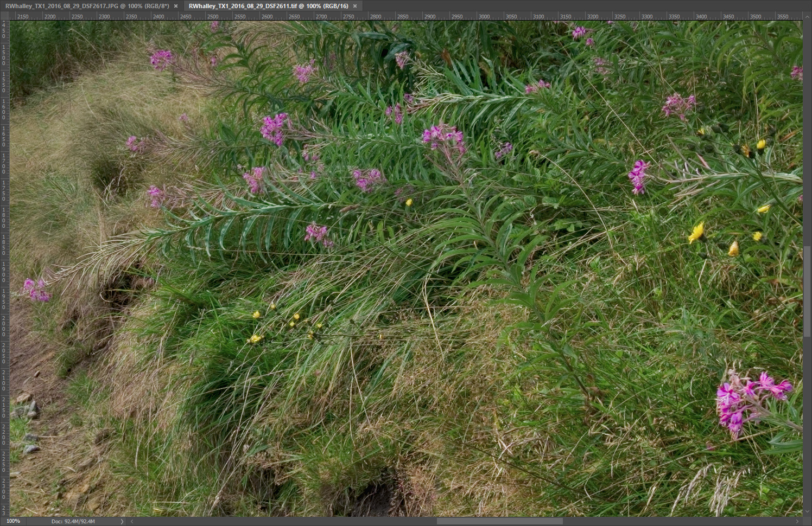Click the horizontal scrollbar thumb
This screenshot has width=812, height=526.
(499, 521)
